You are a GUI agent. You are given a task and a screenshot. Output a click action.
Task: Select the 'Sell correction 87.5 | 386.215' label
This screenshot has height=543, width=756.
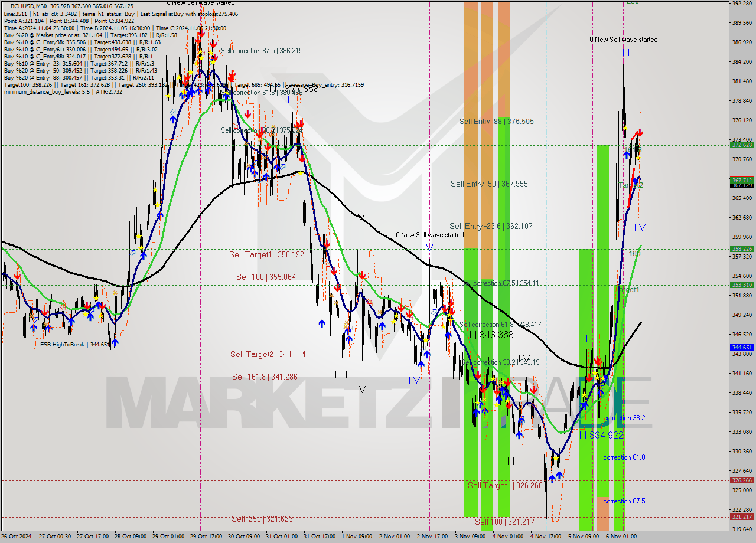coord(262,51)
